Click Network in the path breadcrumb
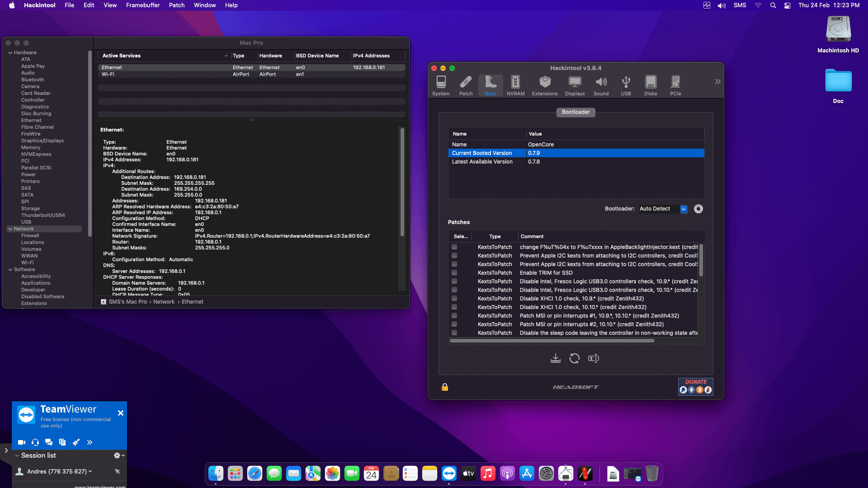 click(164, 302)
